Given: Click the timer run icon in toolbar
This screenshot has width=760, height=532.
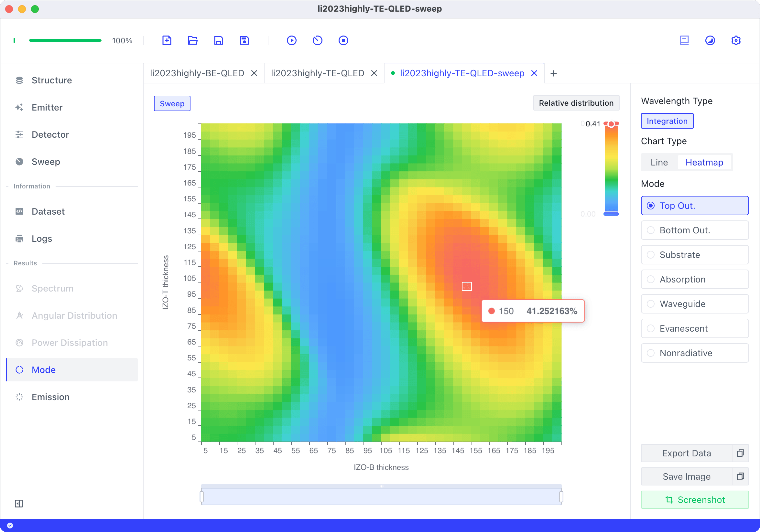Looking at the screenshot, I should pyautogui.click(x=318, y=40).
